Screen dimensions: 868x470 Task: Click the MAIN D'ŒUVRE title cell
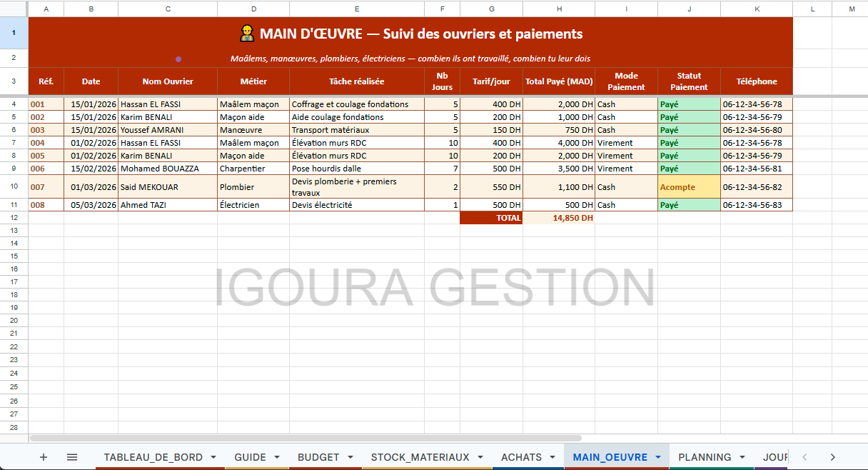[x=410, y=34]
